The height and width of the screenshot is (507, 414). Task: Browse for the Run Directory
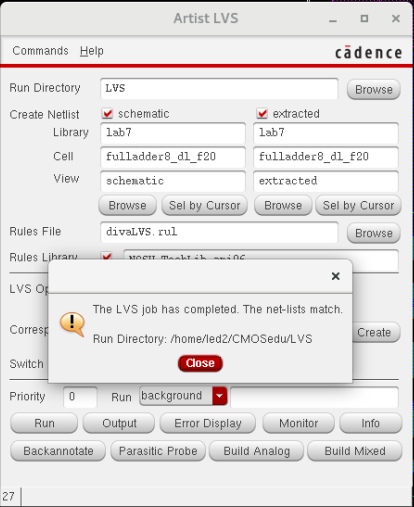[x=374, y=89]
